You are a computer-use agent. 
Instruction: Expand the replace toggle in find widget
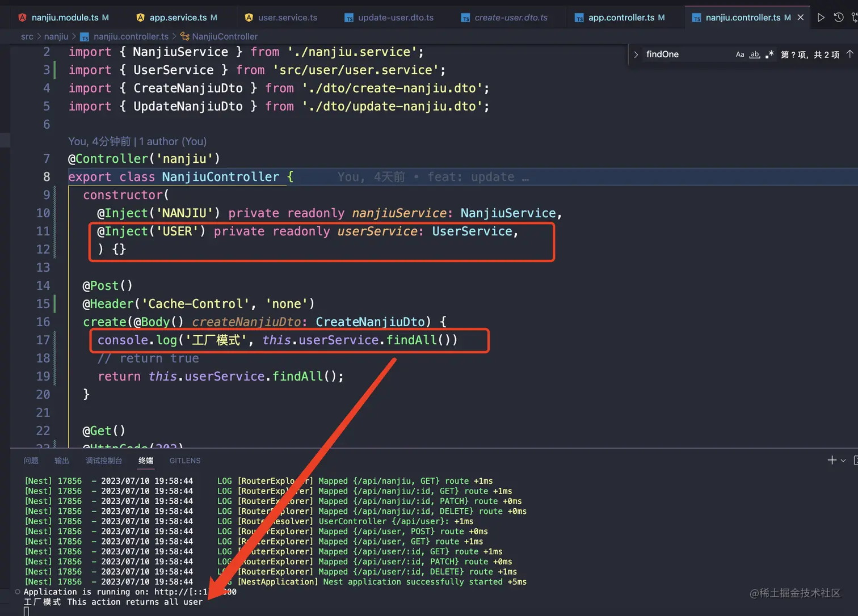click(636, 54)
